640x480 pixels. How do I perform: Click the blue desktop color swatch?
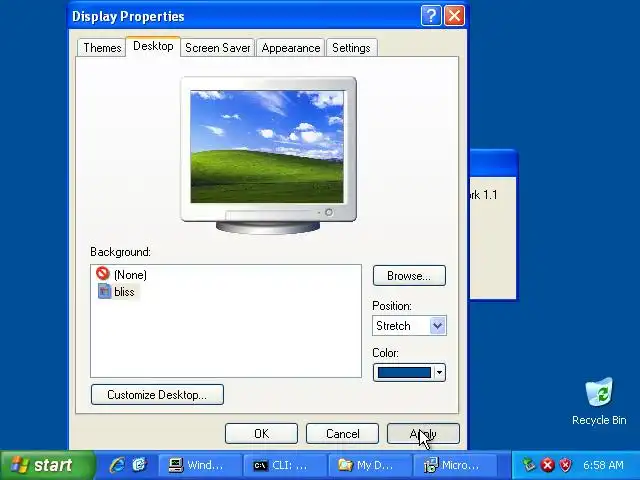pyautogui.click(x=404, y=372)
